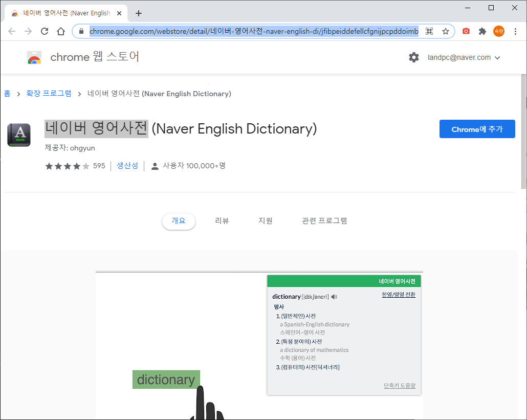Open a new tab with the plus button
The image size is (527, 420).
tap(139, 13)
